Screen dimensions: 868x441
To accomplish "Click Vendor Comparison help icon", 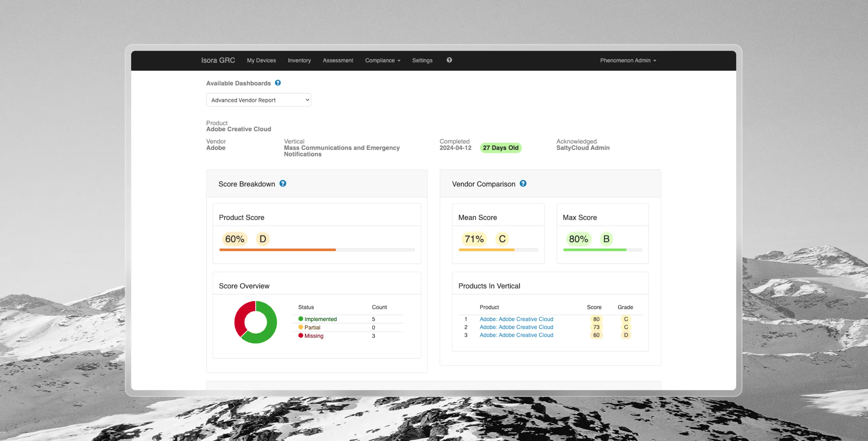I will (x=523, y=183).
